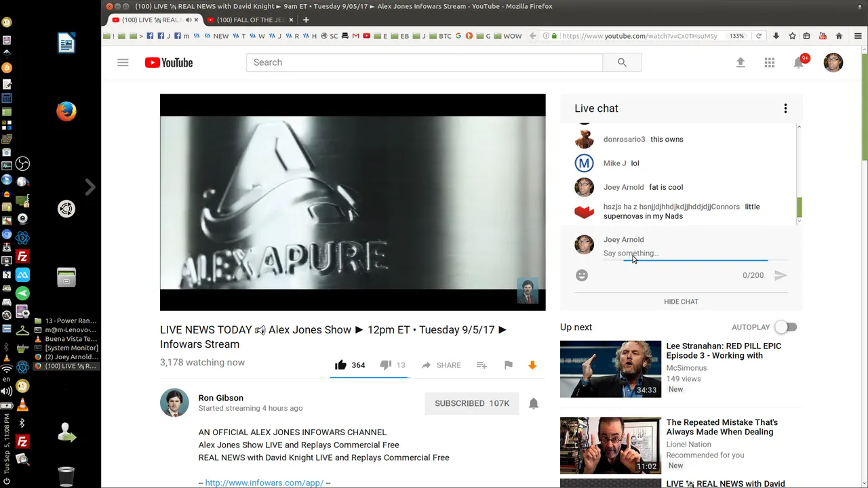Open the SC bookmark

pyautogui.click(x=330, y=36)
